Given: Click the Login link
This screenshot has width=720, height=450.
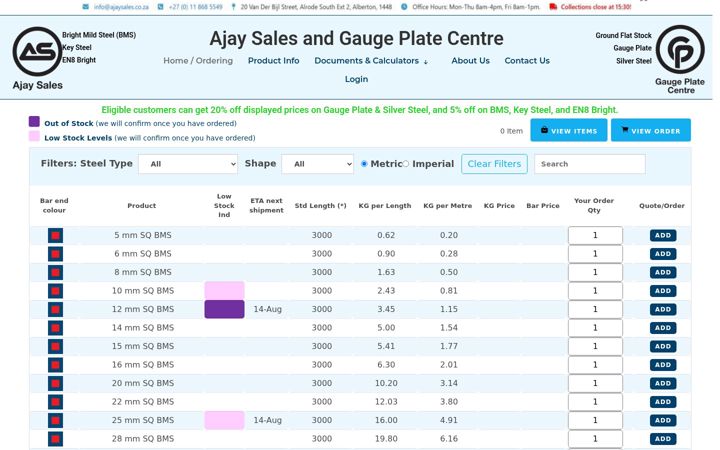Looking at the screenshot, I should pos(356,79).
